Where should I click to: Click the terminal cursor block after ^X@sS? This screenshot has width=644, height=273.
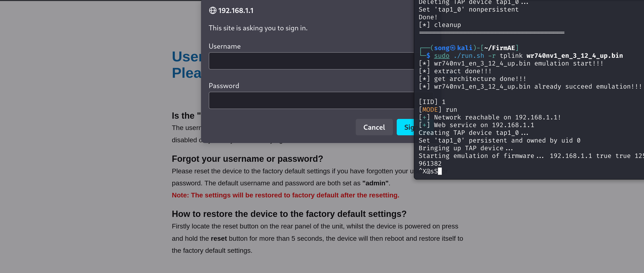(440, 171)
